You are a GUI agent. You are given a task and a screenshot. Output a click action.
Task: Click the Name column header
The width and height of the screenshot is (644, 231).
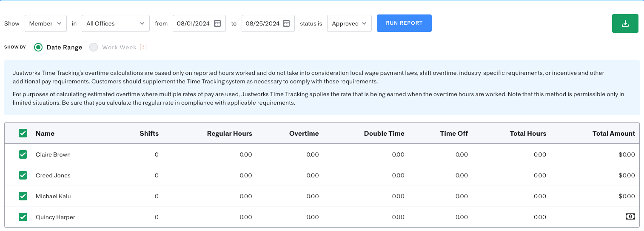[x=45, y=133]
